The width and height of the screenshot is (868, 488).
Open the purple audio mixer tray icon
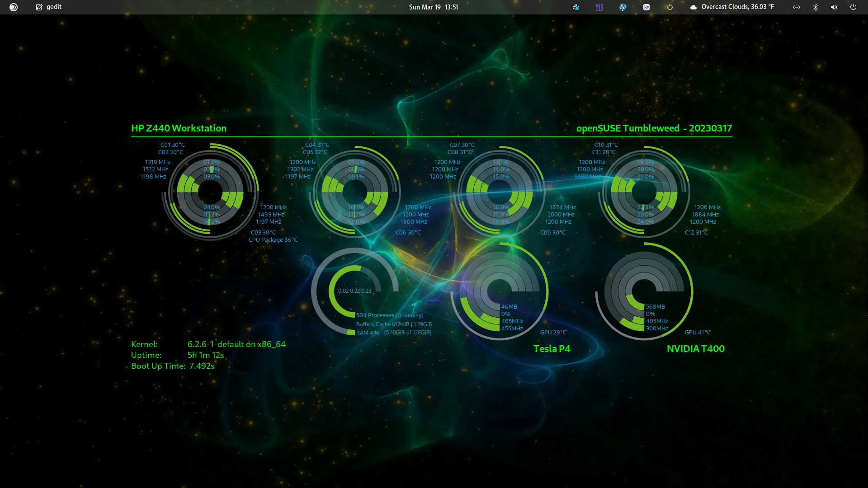click(599, 7)
